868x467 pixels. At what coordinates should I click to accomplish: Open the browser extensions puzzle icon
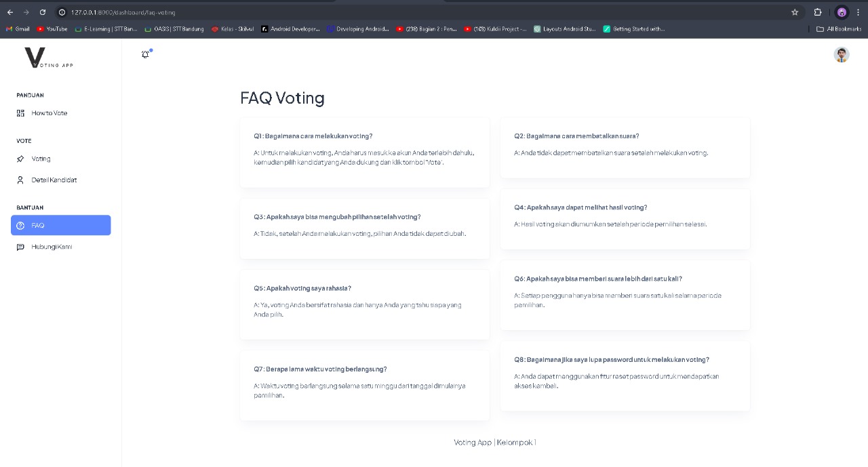(818, 12)
